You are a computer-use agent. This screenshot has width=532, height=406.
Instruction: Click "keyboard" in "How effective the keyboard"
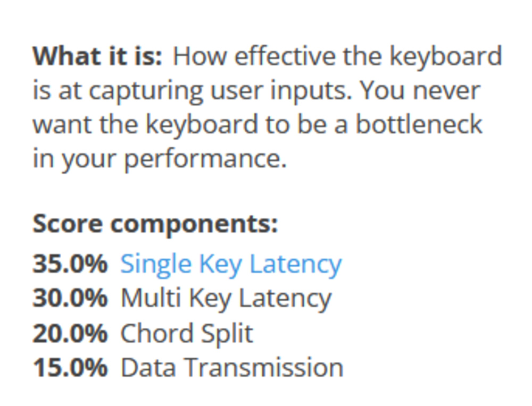[x=446, y=56]
